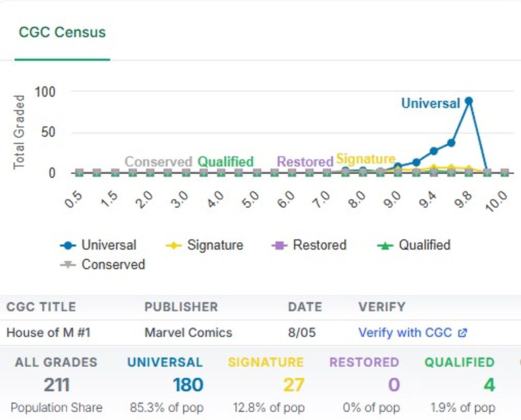Select the All Grades total 211

(57, 385)
